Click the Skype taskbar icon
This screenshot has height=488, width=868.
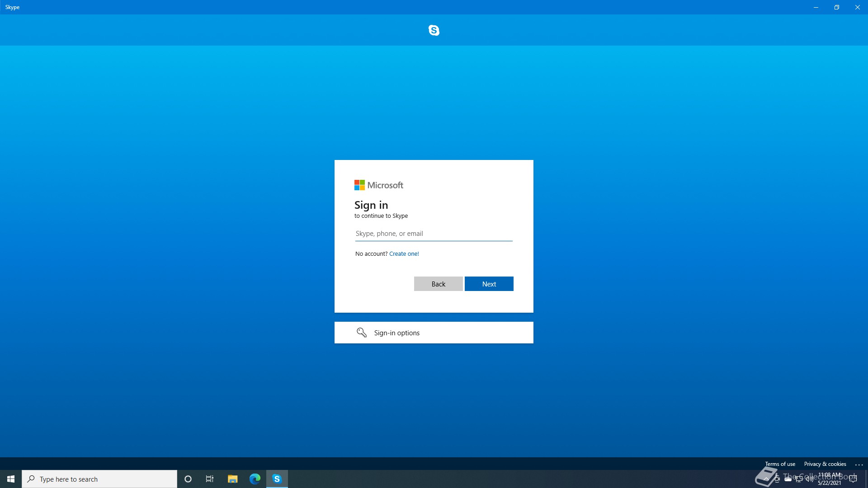(277, 479)
